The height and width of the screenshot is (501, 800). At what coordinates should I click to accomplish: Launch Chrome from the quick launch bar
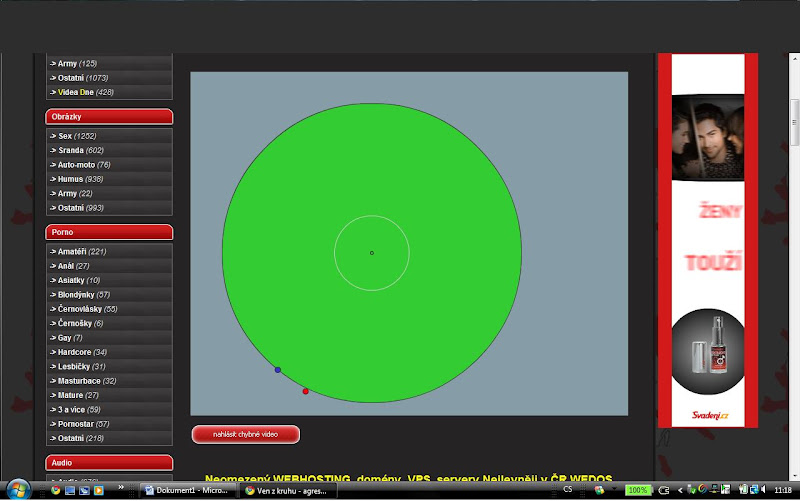tap(56, 490)
